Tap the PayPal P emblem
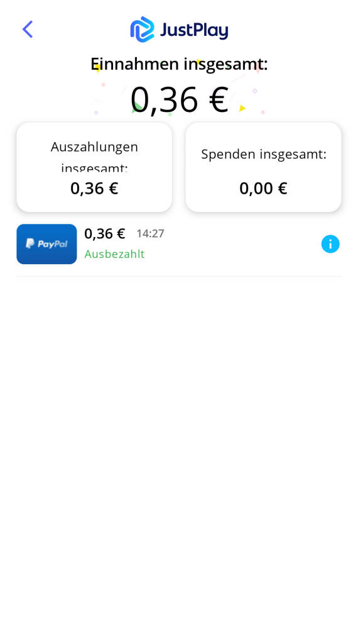The image size is (358, 644). pos(30,243)
